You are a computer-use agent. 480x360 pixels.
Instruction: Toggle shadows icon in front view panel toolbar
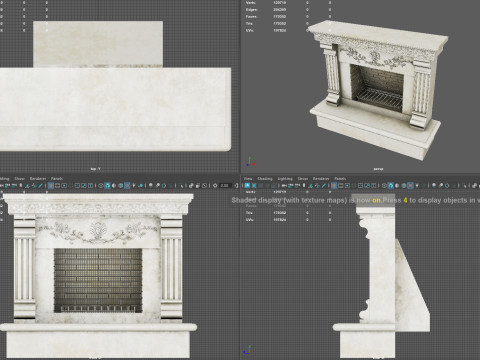pyautogui.click(x=141, y=185)
